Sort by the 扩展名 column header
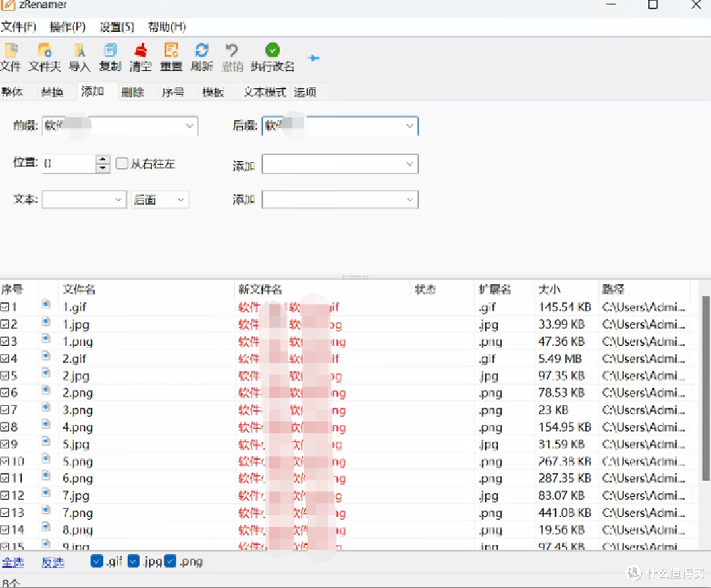The image size is (711, 588). click(x=504, y=289)
